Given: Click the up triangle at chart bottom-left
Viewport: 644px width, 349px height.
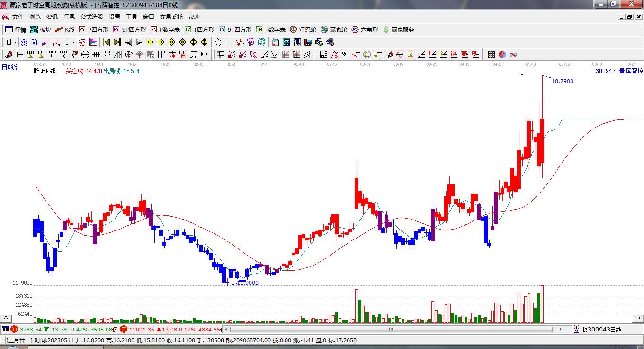Looking at the screenshot, I should click(6, 319).
